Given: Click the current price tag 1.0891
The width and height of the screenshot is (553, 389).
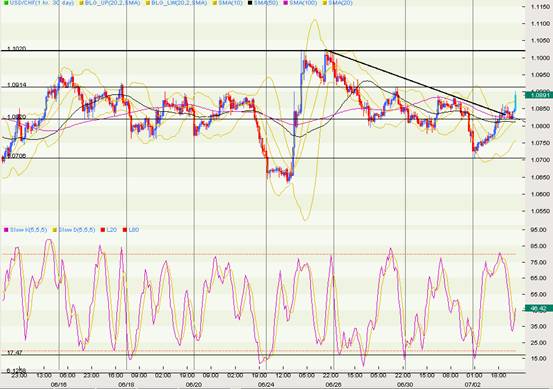Looking at the screenshot, I should [538, 95].
